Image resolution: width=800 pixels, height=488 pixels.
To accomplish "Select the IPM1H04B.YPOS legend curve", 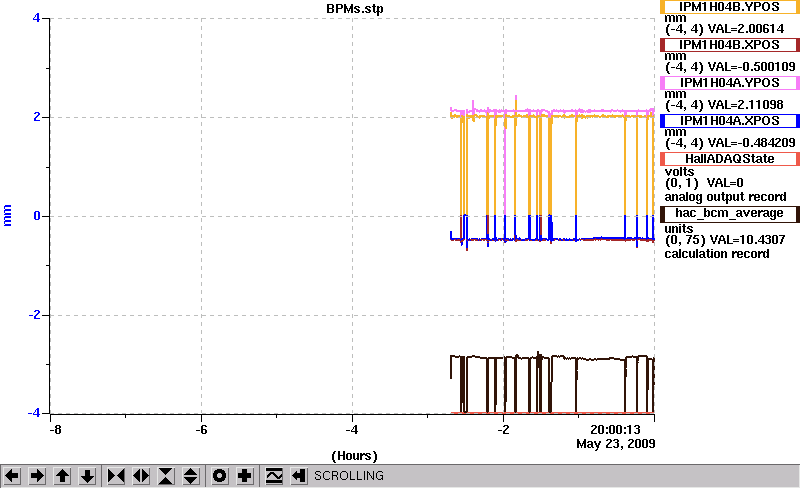I will pos(730,7).
